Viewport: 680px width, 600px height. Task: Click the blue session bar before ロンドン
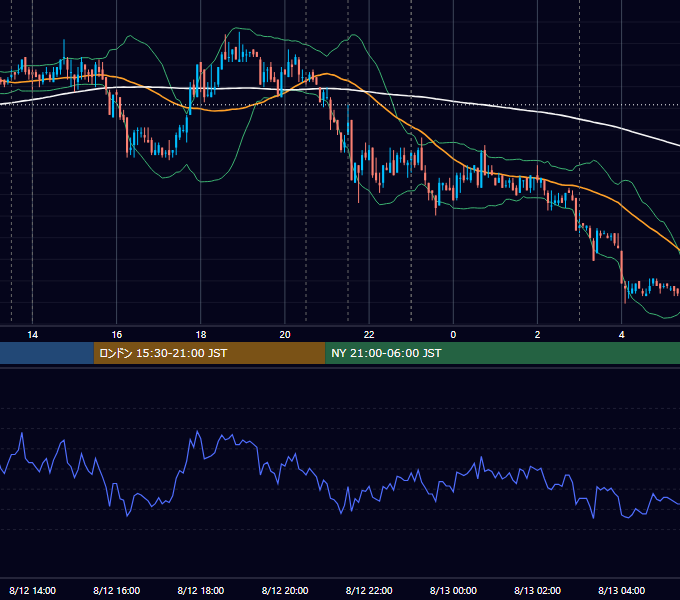(47, 353)
